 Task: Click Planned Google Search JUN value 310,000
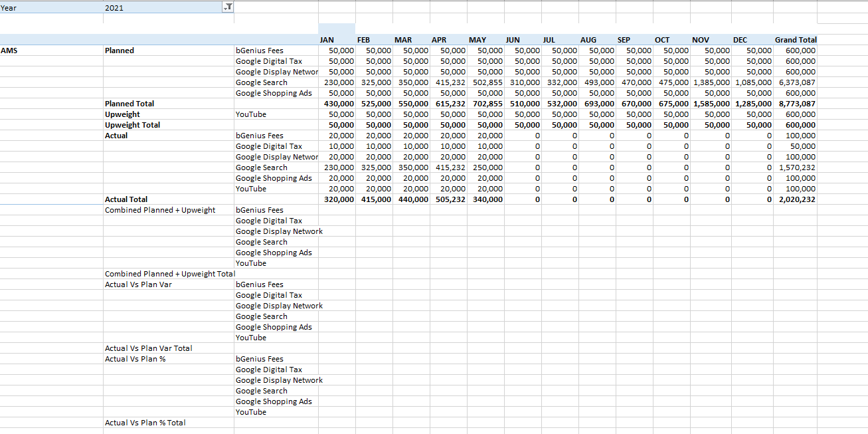click(525, 82)
